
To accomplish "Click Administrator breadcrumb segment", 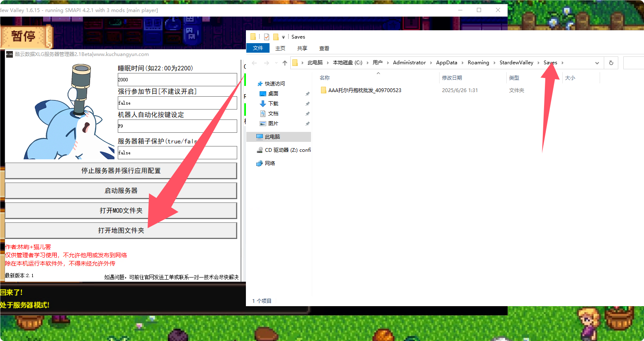I will click(x=409, y=63).
